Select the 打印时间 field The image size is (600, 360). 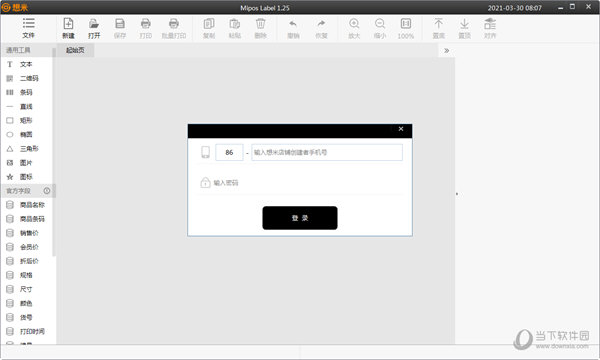(27, 332)
